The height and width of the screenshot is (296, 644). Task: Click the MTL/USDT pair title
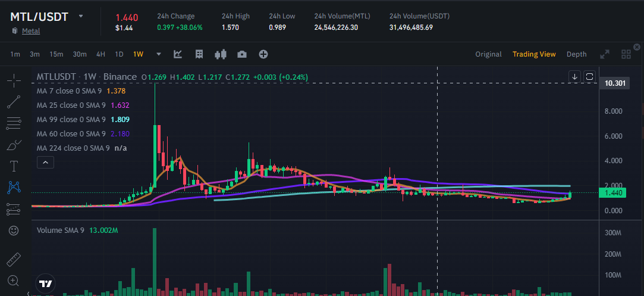point(39,17)
